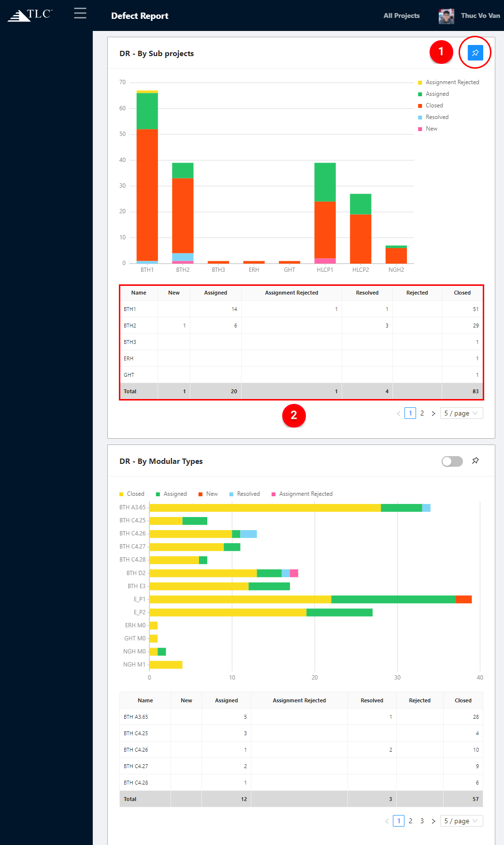Pin the DR - By Modular Types card
Image resolution: width=504 pixels, height=845 pixels.
tap(475, 460)
